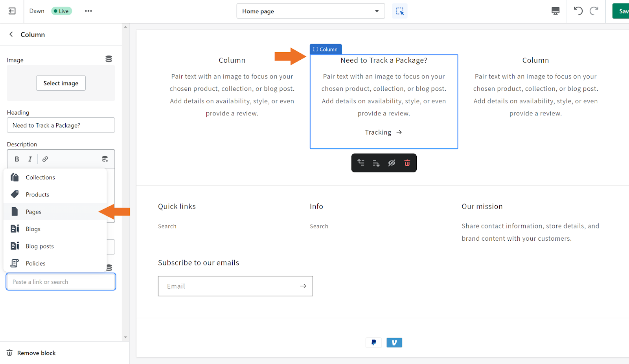Screen dimensions: 629x364
Task: Select Pages in the link menu
Action: pyautogui.click(x=55, y=212)
